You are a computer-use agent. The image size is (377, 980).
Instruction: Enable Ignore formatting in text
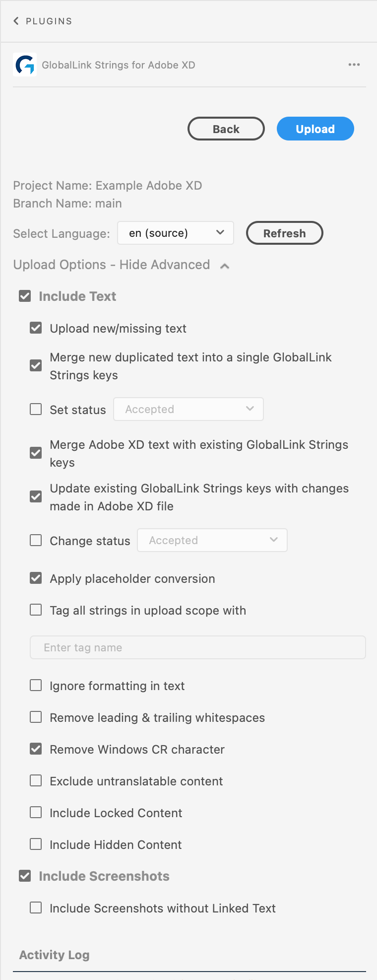coord(36,686)
